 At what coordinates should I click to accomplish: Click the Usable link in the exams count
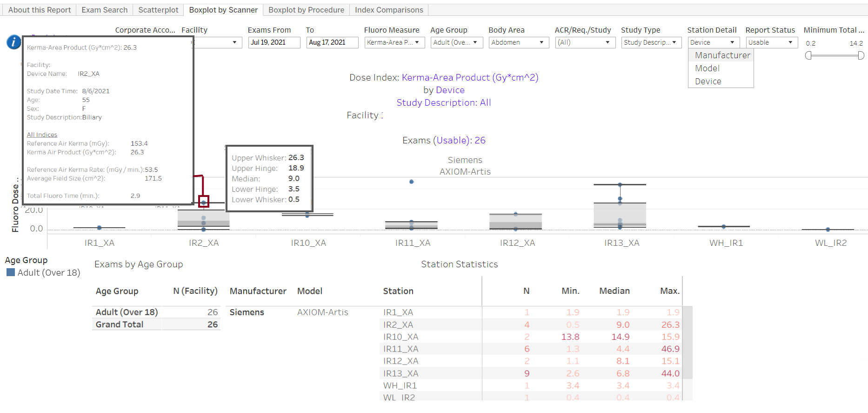[452, 140]
